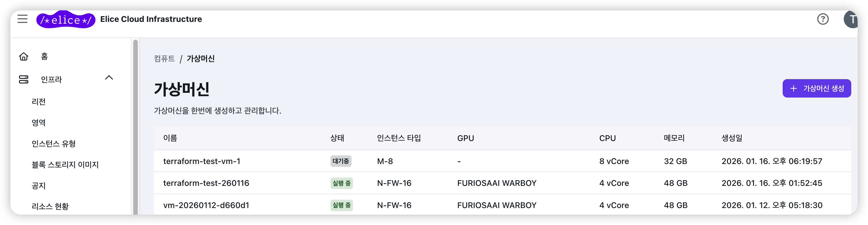
Task: Open the terraform-test-260116 virtual machine
Action: pos(206,183)
